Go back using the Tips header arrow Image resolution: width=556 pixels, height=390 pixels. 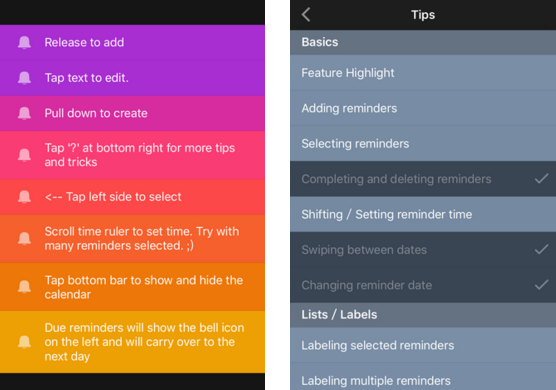click(306, 15)
